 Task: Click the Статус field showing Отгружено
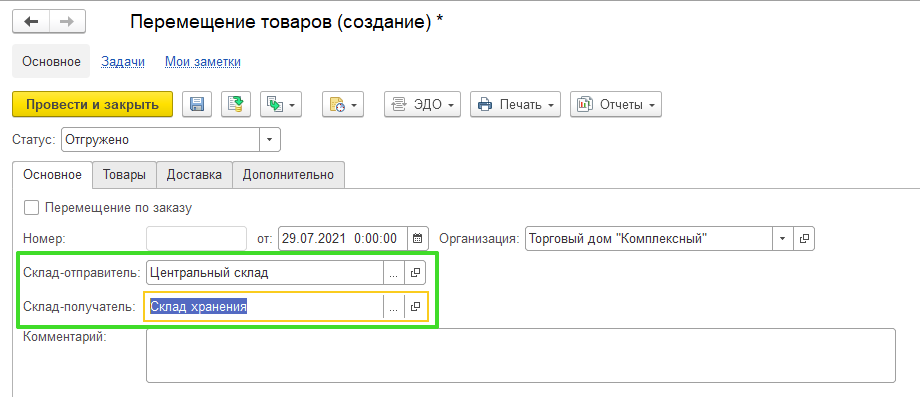(x=160, y=140)
